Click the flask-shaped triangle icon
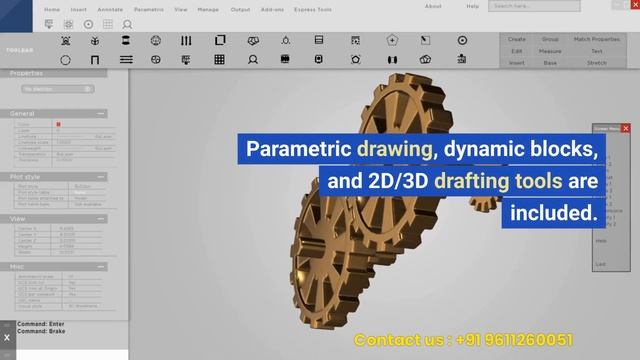This screenshot has height=360, width=640. [286, 40]
